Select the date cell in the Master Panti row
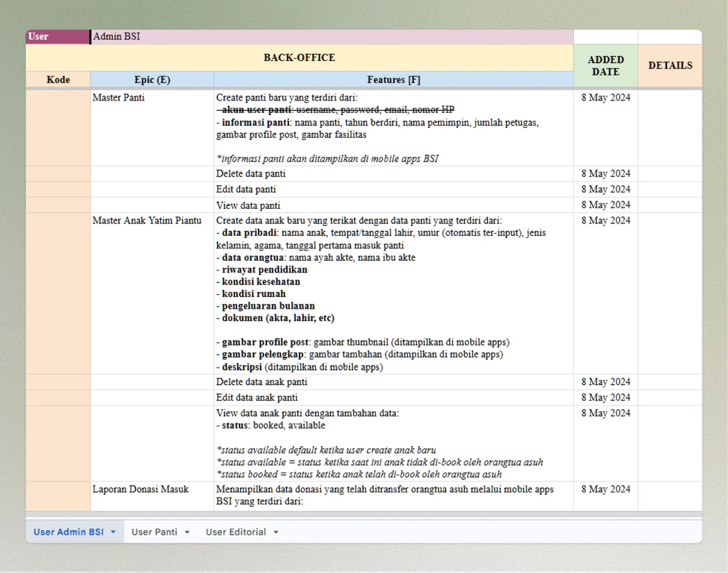Image resolution: width=728 pixels, height=573 pixels. tap(606, 128)
